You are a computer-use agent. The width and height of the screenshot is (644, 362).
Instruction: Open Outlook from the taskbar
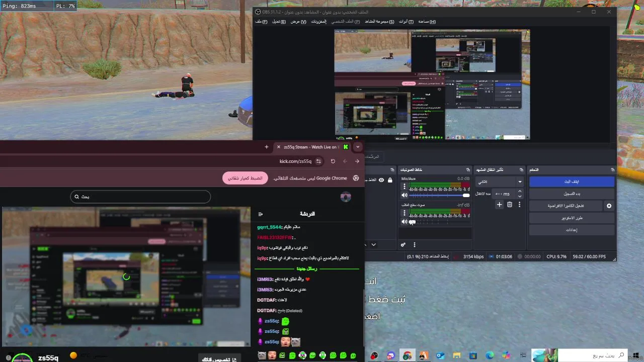click(x=440, y=355)
